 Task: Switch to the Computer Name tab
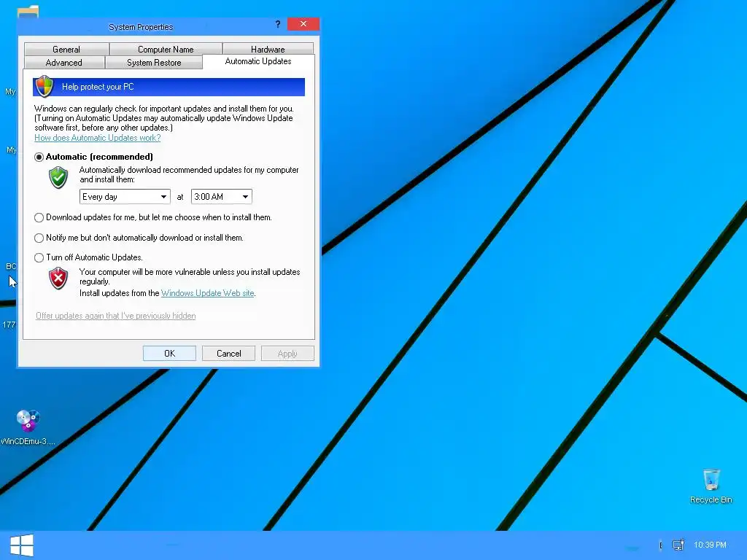(166, 49)
